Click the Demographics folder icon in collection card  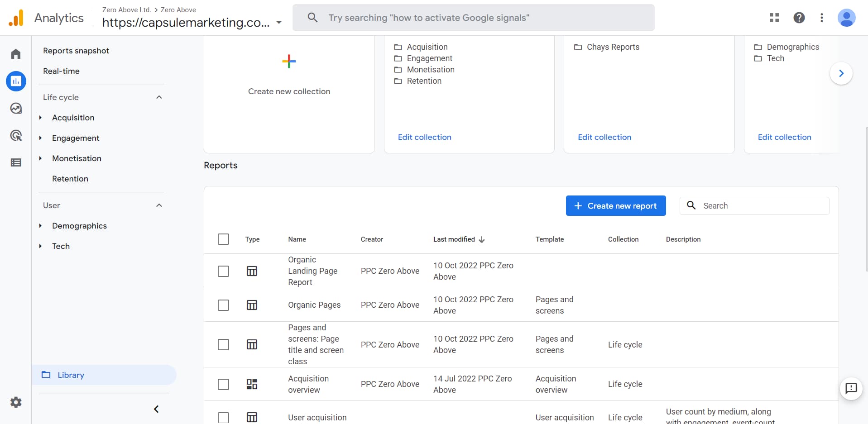[758, 47]
